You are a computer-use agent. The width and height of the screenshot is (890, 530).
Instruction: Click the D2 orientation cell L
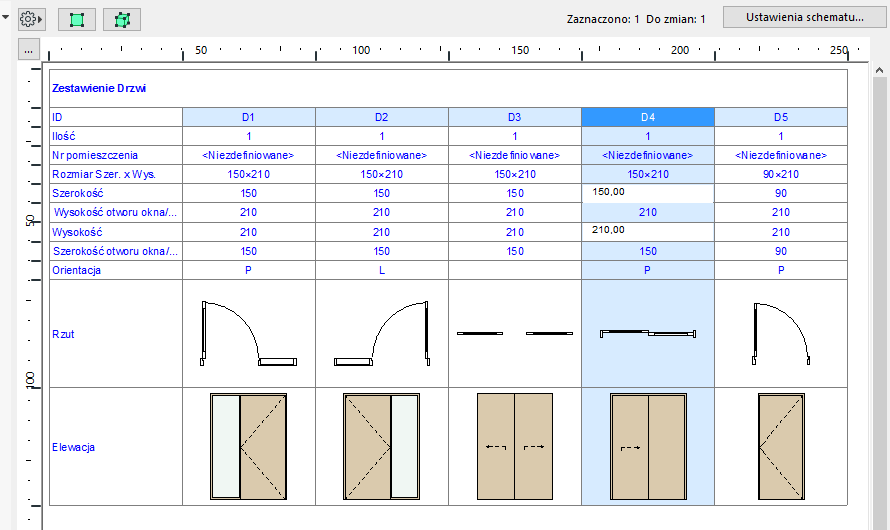(x=381, y=270)
